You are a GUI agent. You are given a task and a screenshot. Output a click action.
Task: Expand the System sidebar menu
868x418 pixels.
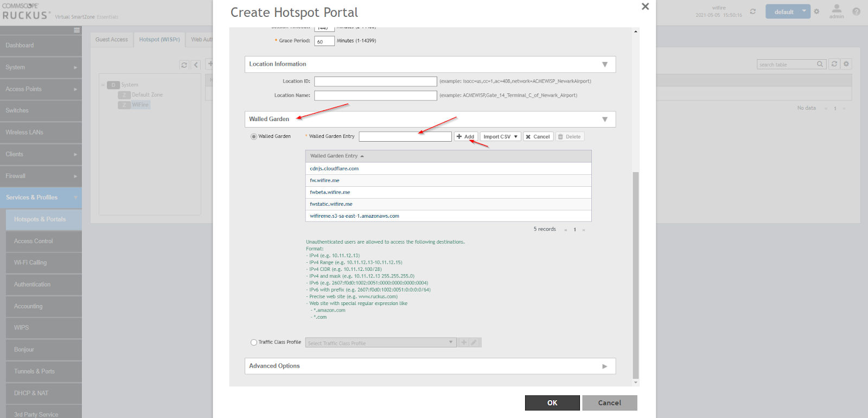pyautogui.click(x=41, y=67)
